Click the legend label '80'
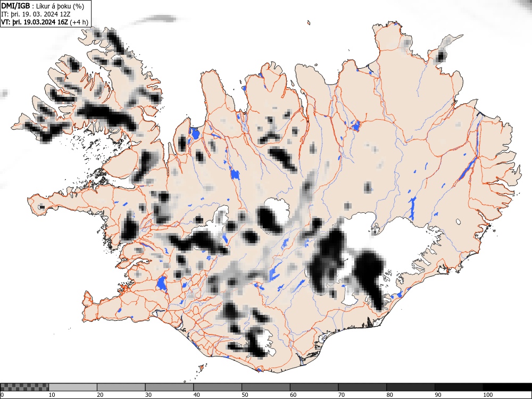The width and height of the screenshot is (532, 399). click(389, 395)
